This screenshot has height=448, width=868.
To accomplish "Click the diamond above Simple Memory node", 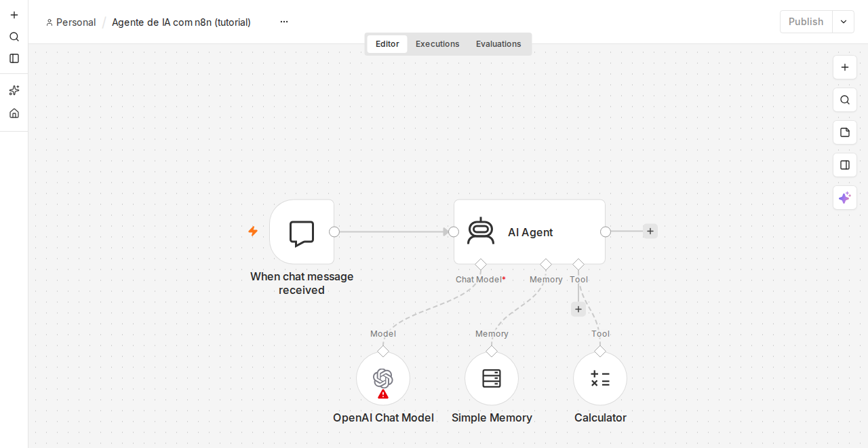I will click(x=492, y=351).
